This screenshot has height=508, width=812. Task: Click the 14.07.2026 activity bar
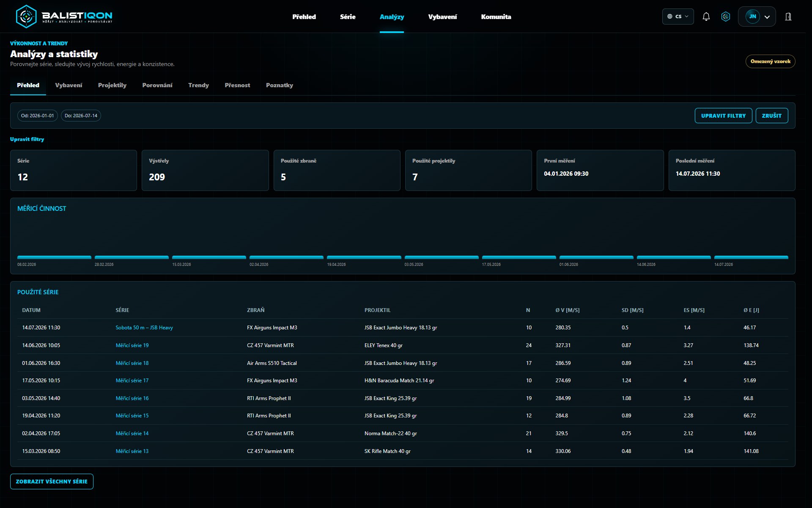(x=751, y=257)
